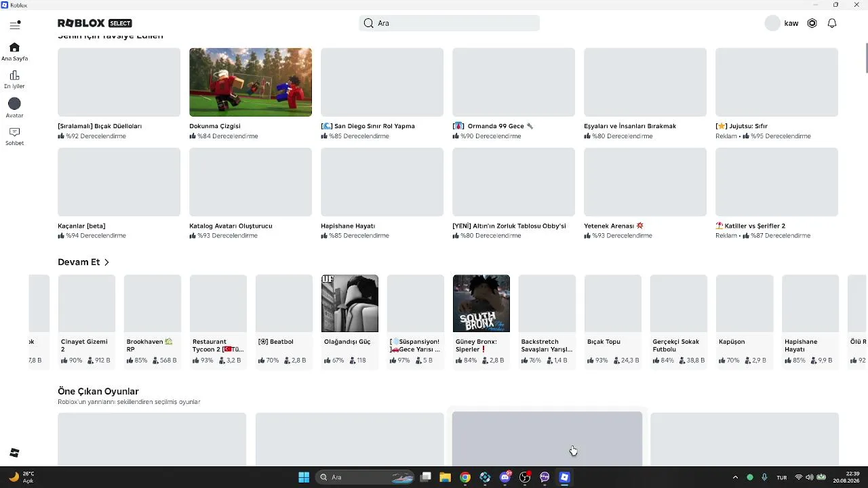The height and width of the screenshot is (488, 868).
Task: Open the Eşyaları ve İnsanları Bırakmak title
Action: tap(630, 126)
